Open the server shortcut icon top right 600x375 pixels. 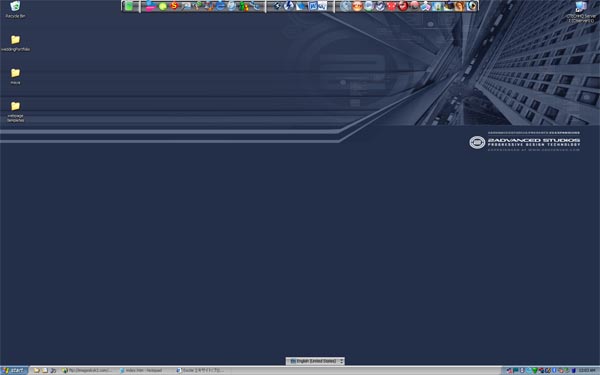point(581,6)
